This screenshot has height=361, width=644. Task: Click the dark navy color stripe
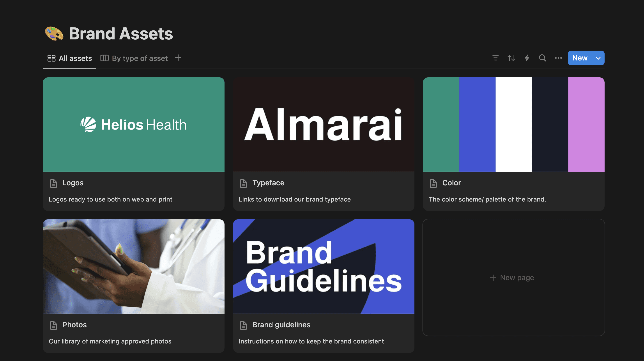pos(550,124)
